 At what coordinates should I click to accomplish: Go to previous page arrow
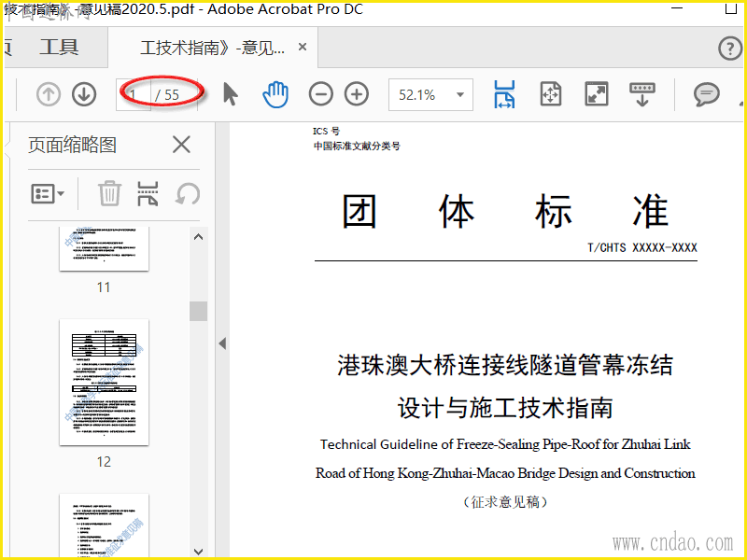(x=49, y=95)
